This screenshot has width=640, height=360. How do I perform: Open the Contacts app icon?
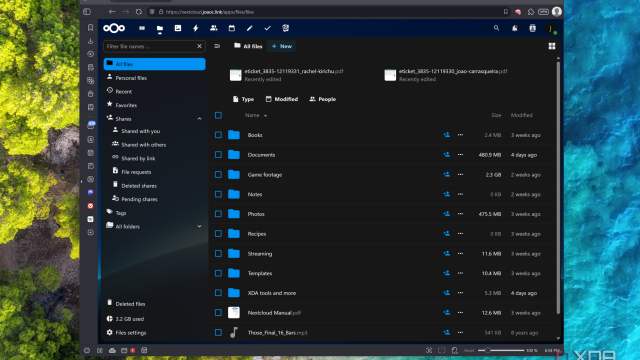coord(213,28)
